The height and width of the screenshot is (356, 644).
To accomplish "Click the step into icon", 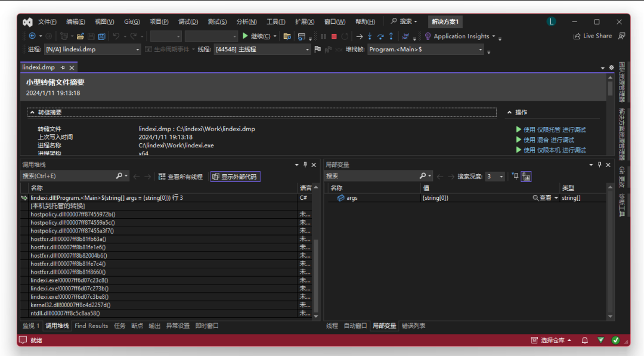I will click(370, 36).
